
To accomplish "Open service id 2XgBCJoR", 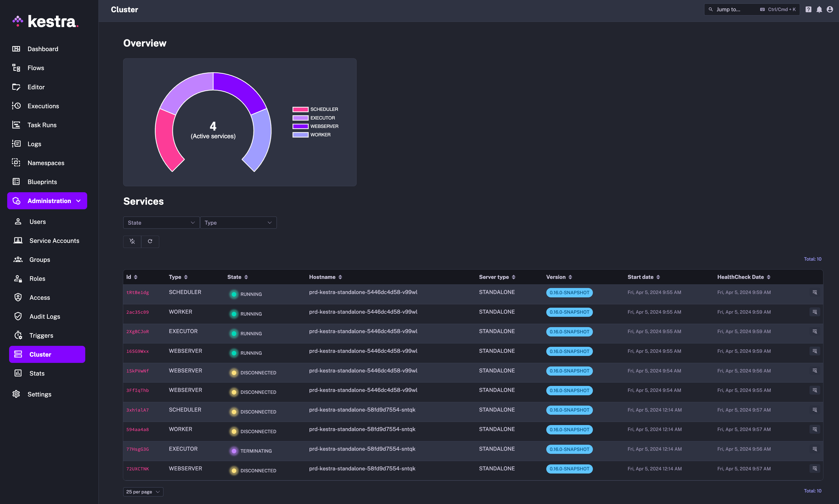I will pos(138,331).
